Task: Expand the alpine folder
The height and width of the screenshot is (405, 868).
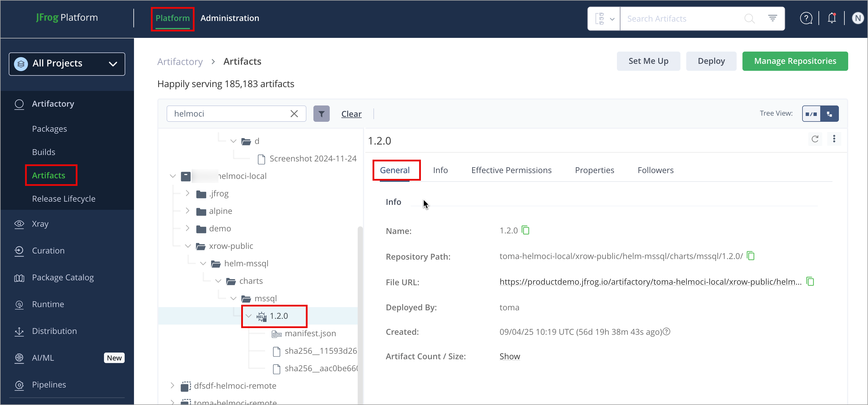Action: point(188,211)
